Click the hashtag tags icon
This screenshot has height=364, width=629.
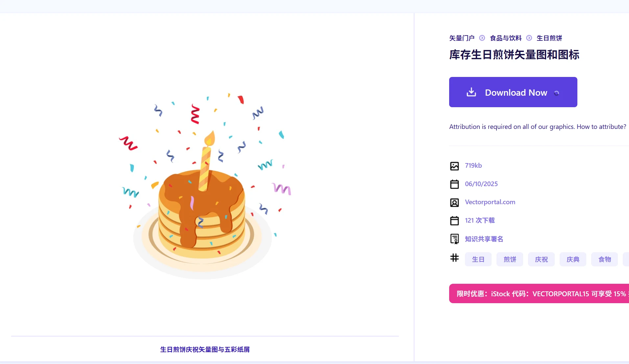pos(454,258)
